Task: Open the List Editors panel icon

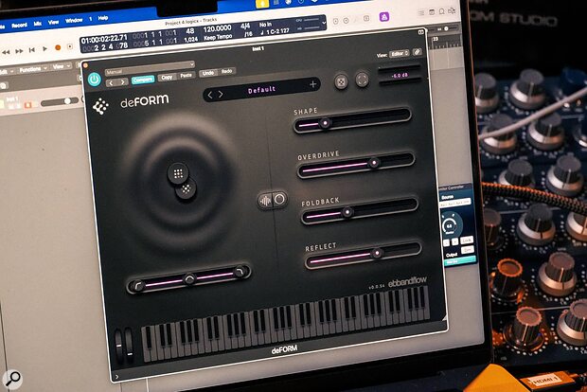Action: pos(421,13)
